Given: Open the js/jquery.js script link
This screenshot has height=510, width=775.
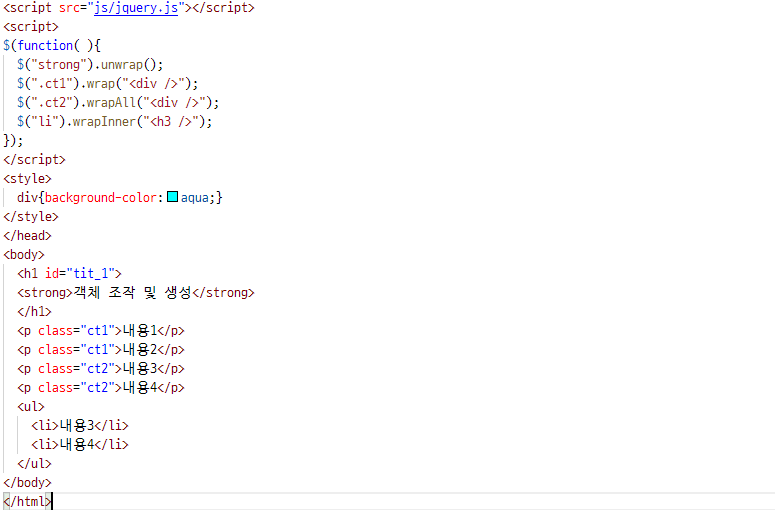Looking at the screenshot, I should (136, 8).
